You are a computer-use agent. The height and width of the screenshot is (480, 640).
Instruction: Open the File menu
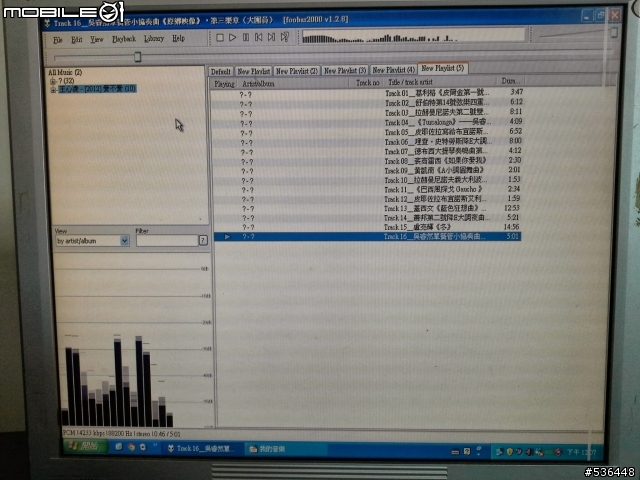click(58, 40)
